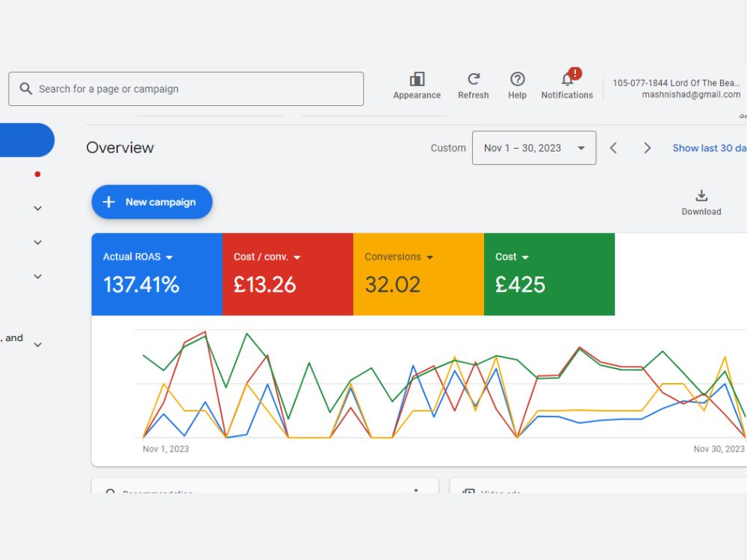Open the Notifications bell

click(568, 78)
